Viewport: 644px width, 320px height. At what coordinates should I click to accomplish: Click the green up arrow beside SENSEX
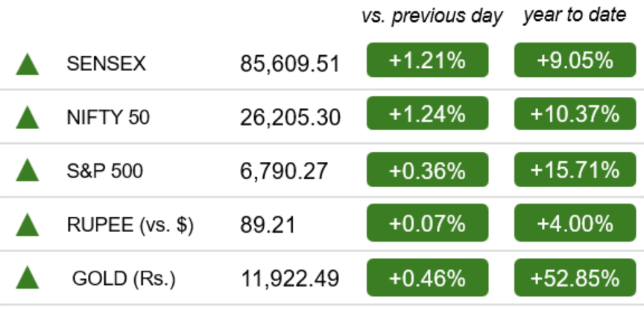pyautogui.click(x=28, y=64)
